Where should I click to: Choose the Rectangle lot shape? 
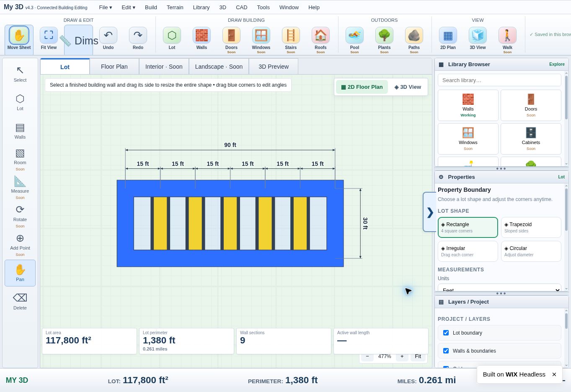pos(468,227)
